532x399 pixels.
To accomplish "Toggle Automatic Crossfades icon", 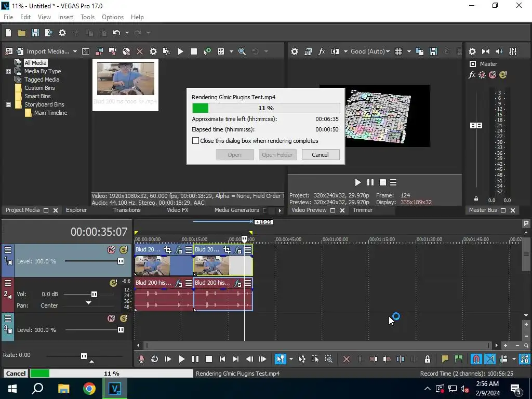I will point(490,359).
